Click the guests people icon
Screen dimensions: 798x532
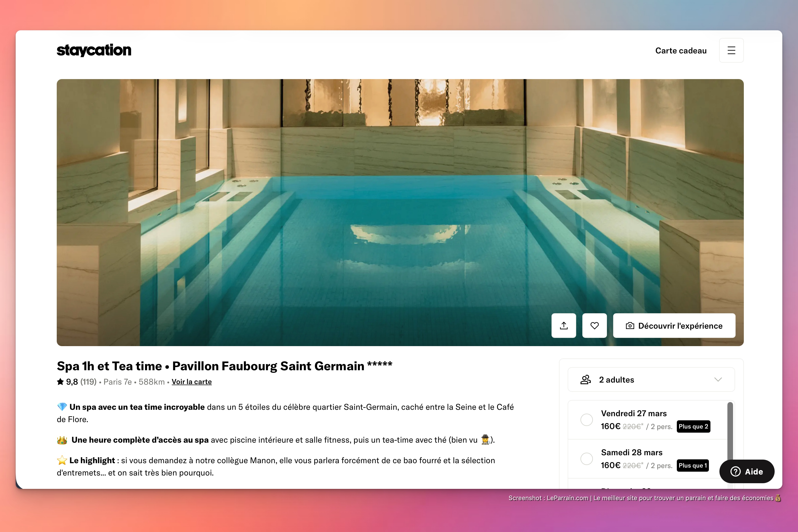coord(586,380)
